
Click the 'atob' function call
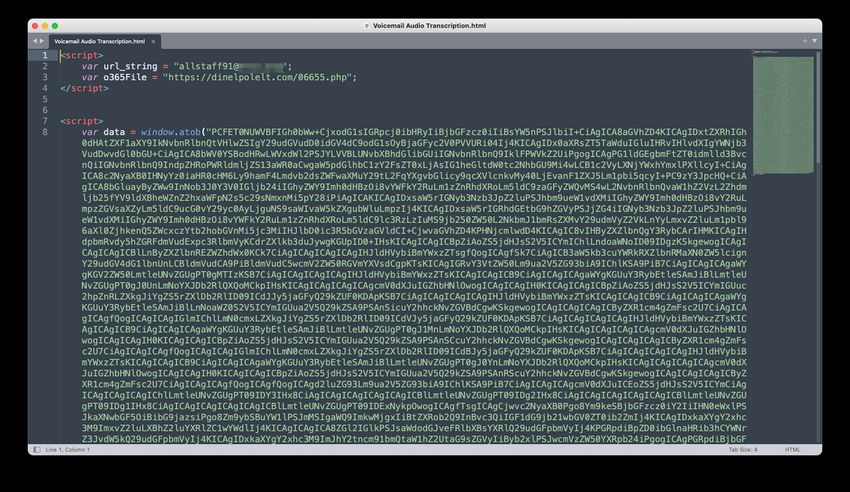point(190,132)
